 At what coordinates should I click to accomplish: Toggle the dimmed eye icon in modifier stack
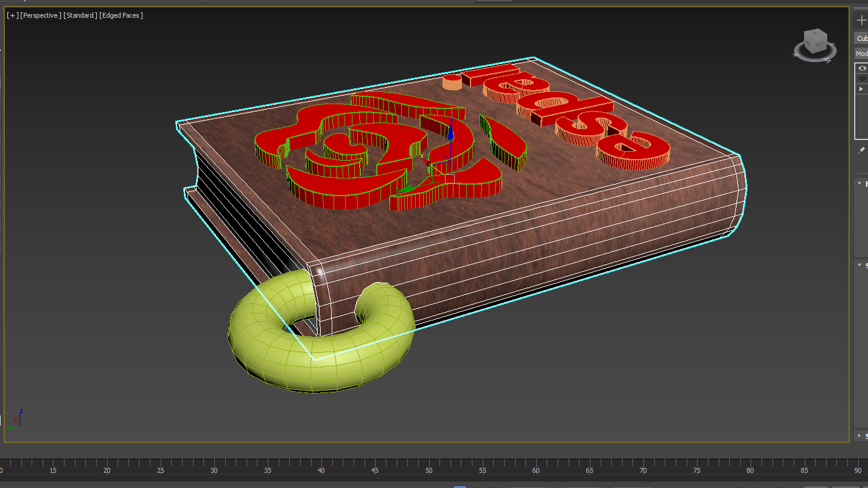pyautogui.click(x=862, y=79)
